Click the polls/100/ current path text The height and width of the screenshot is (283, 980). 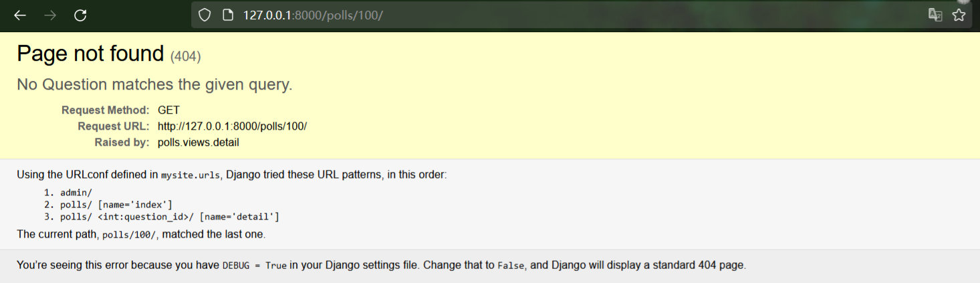click(130, 235)
